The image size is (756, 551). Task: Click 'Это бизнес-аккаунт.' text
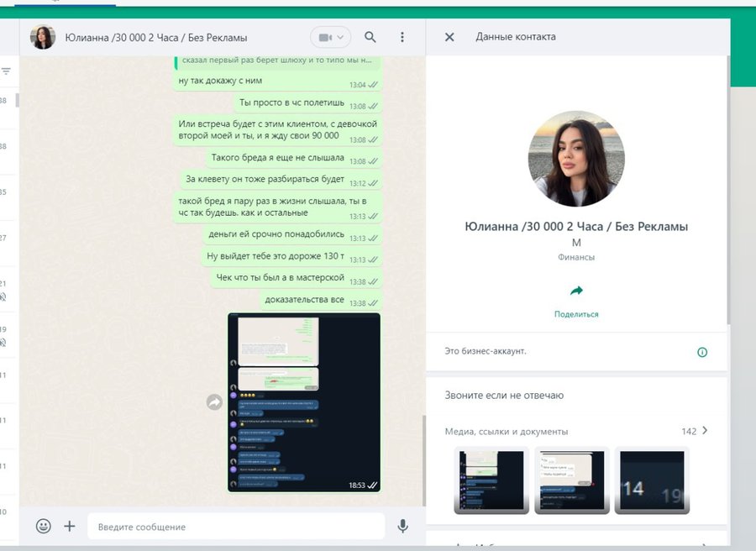(x=485, y=351)
